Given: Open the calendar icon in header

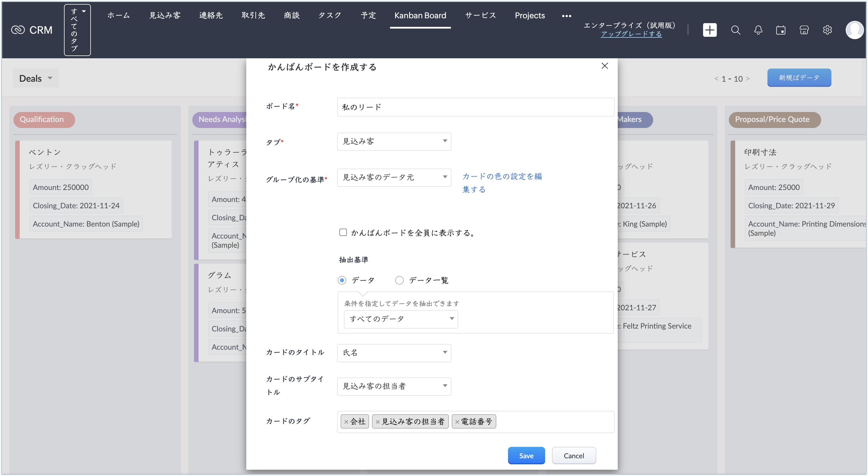Looking at the screenshot, I should pos(781,30).
